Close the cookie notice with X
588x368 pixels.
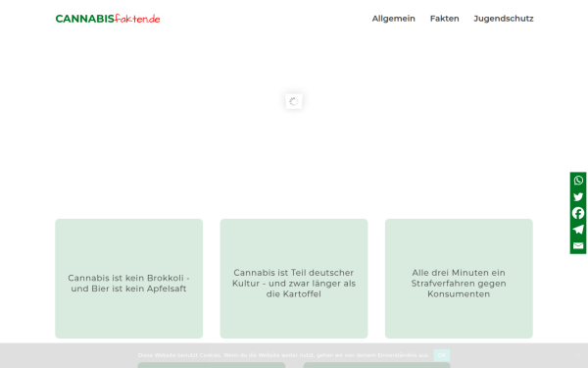578,355
